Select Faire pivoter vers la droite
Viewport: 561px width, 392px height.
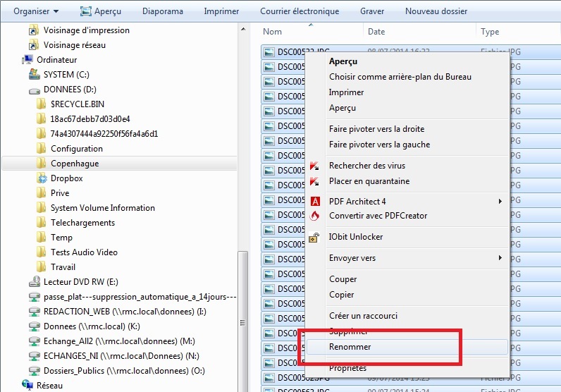coord(376,129)
